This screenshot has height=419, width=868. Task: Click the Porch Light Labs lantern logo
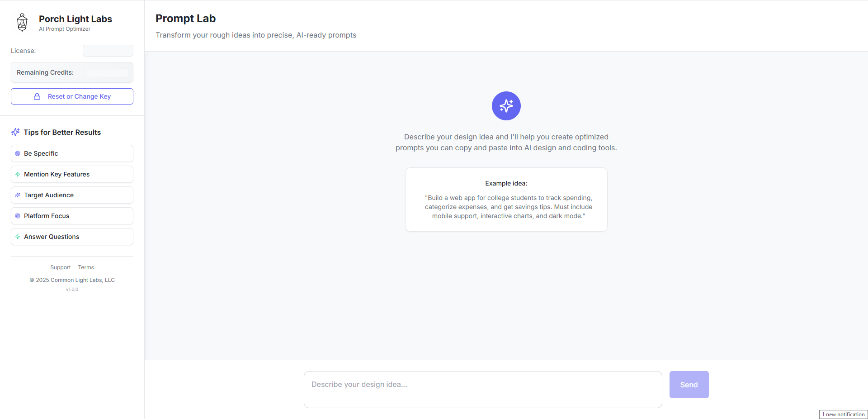[x=22, y=22]
